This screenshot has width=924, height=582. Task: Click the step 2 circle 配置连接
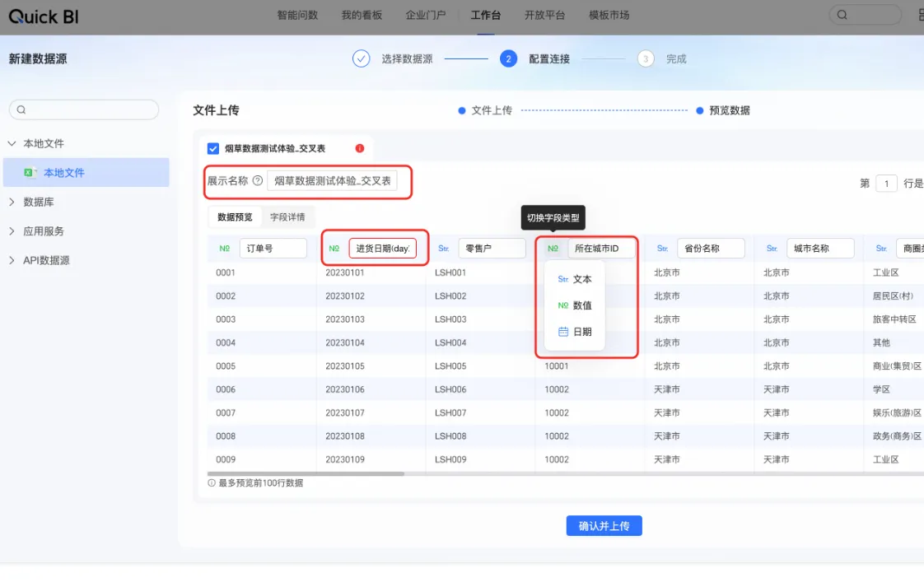(x=509, y=59)
